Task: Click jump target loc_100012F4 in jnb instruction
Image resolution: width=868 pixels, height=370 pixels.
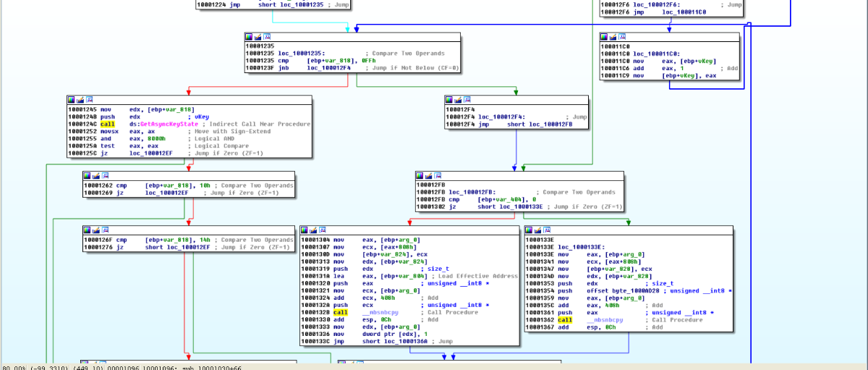Action: (330, 68)
